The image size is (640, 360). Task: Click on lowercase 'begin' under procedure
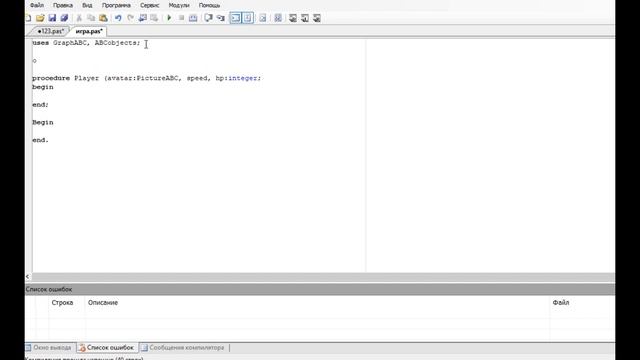click(x=43, y=87)
